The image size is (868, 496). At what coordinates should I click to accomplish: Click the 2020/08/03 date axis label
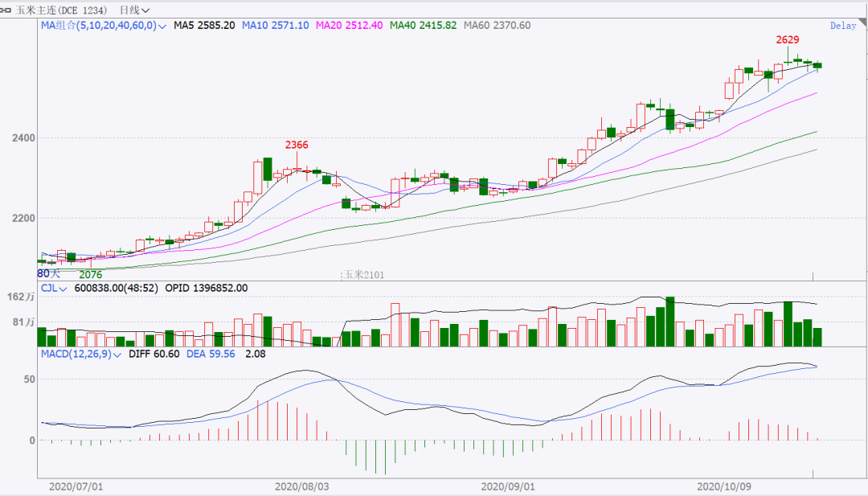pyautogui.click(x=301, y=486)
